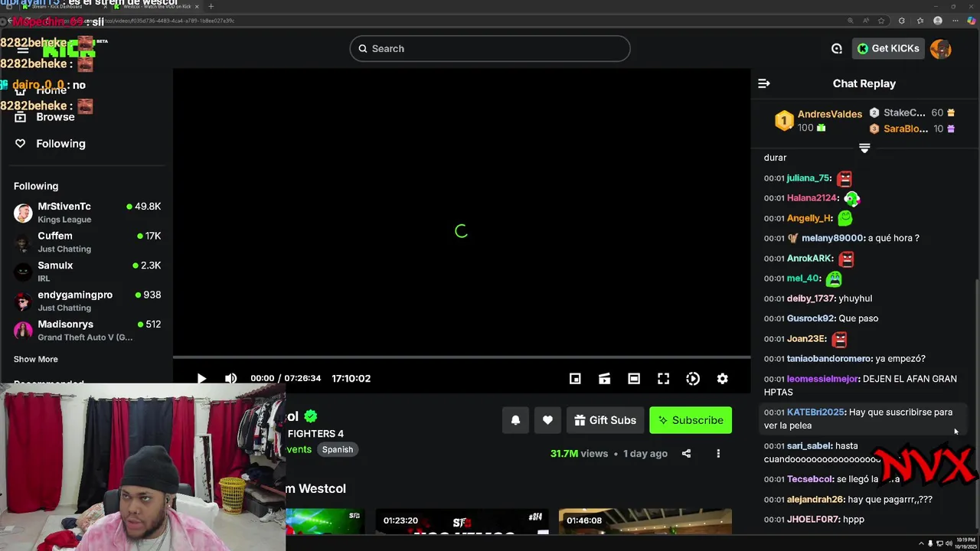Open Samulx channel in Following list
This screenshot has height=551, width=980.
[x=87, y=271]
